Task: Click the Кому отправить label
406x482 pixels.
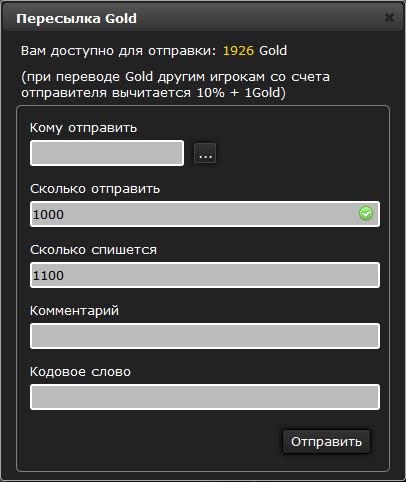Action: click(83, 128)
